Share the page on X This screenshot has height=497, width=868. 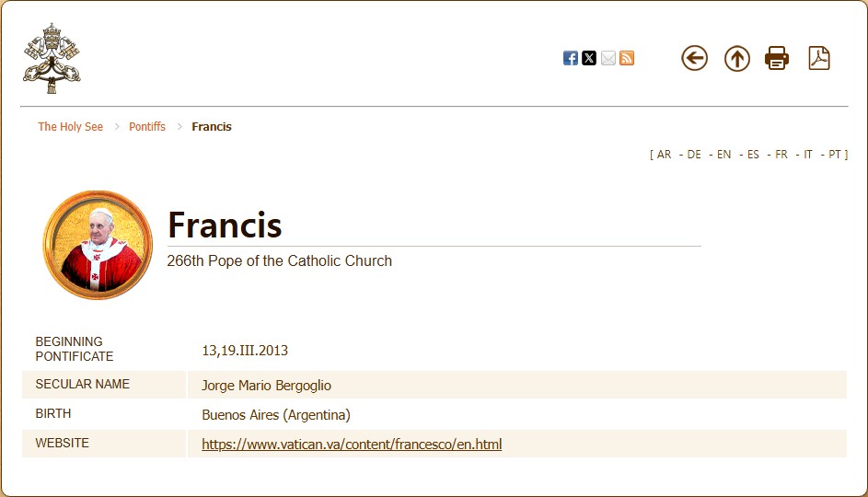[589, 58]
